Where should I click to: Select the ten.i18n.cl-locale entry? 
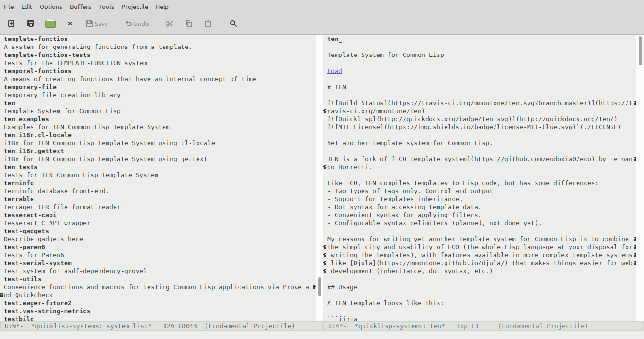pyautogui.click(x=38, y=135)
